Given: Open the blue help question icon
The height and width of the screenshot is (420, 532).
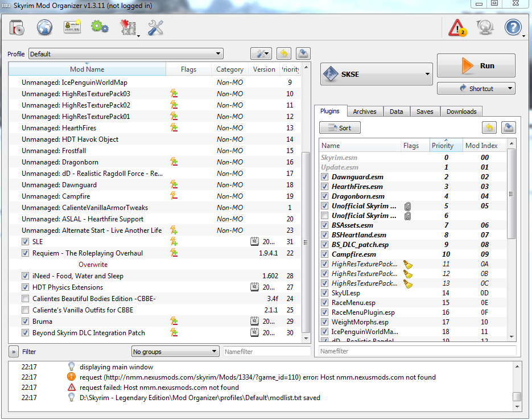Looking at the screenshot, I should [513, 27].
